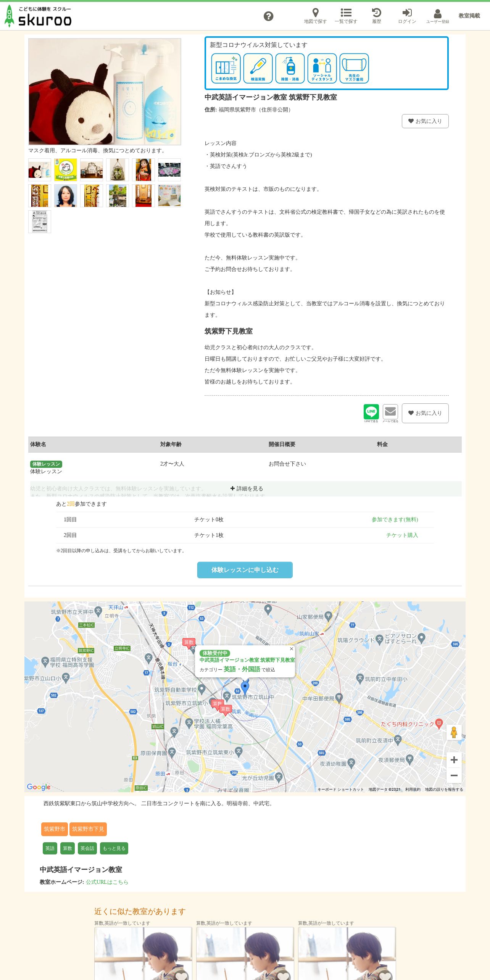
Task: Open the help question mark icon
Action: click(x=269, y=16)
